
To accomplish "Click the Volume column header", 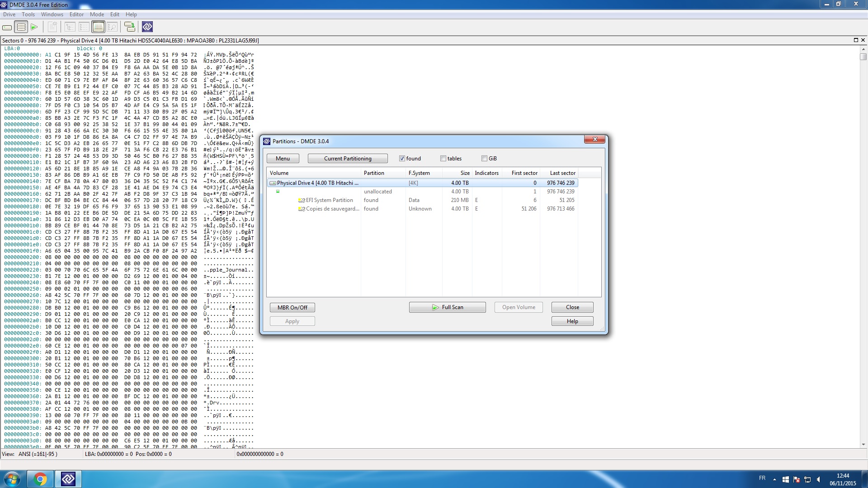I will coord(314,173).
